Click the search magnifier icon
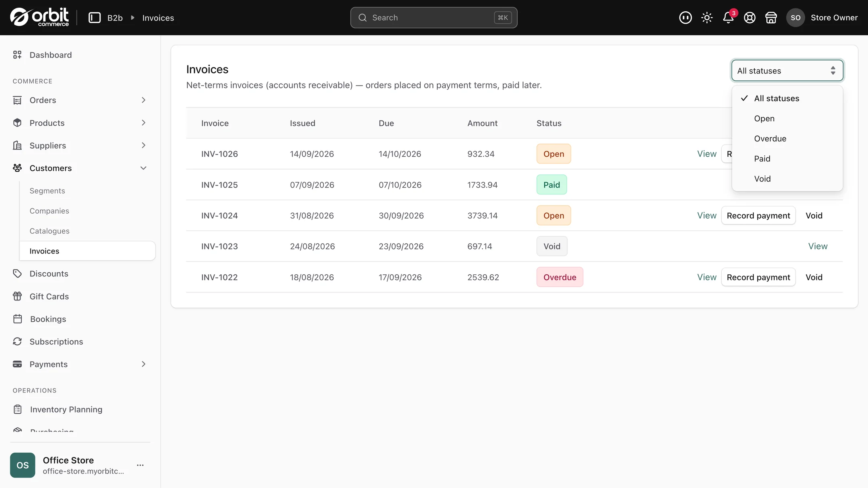 pyautogui.click(x=362, y=18)
